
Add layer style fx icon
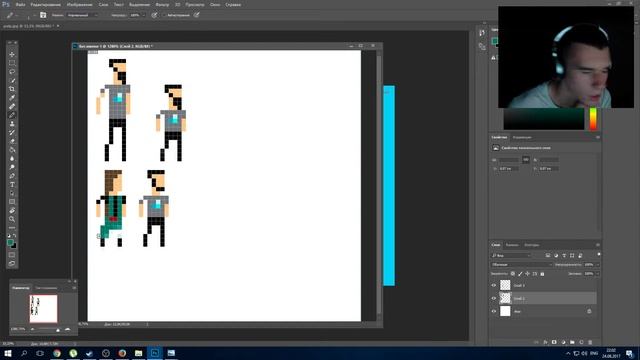[x=545, y=342]
